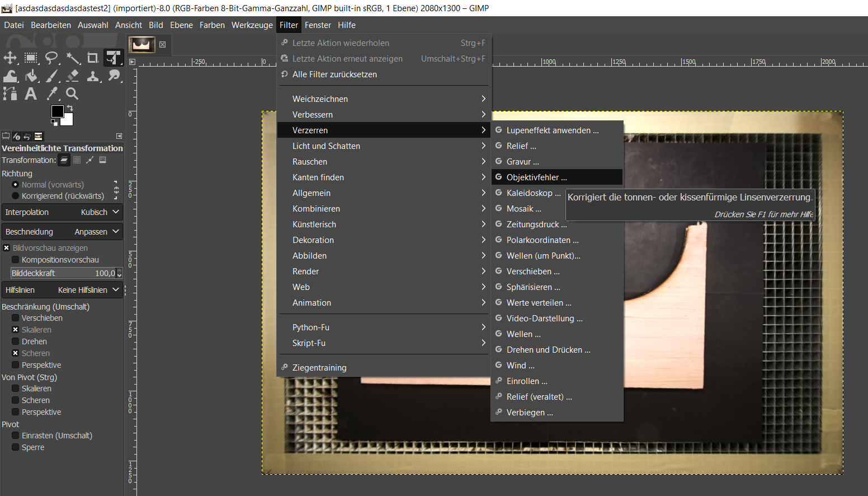Select the Free Select lasso tool
Viewport: 868px width, 496px height.
(x=51, y=58)
